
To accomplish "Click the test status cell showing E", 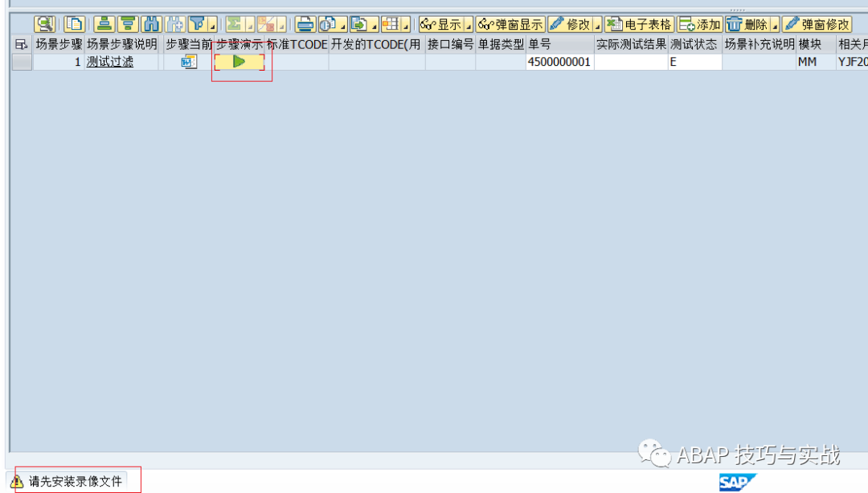I will (695, 62).
